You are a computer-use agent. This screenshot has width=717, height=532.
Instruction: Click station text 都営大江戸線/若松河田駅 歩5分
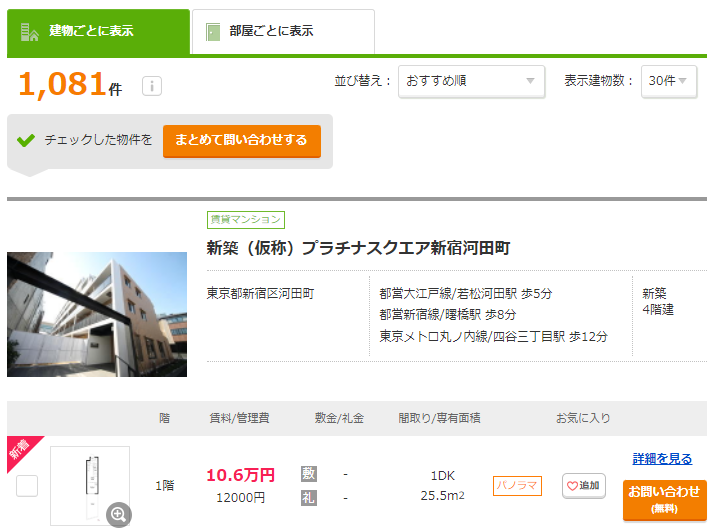click(466, 294)
